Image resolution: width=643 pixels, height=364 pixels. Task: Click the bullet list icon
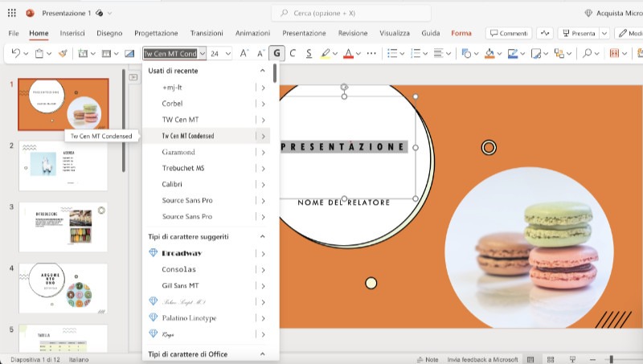pyautogui.click(x=392, y=53)
